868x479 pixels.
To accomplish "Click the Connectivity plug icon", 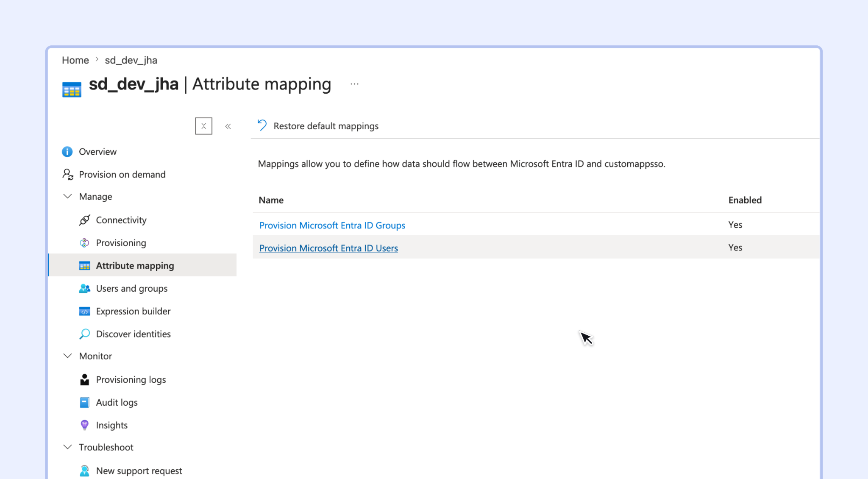I will tap(84, 220).
